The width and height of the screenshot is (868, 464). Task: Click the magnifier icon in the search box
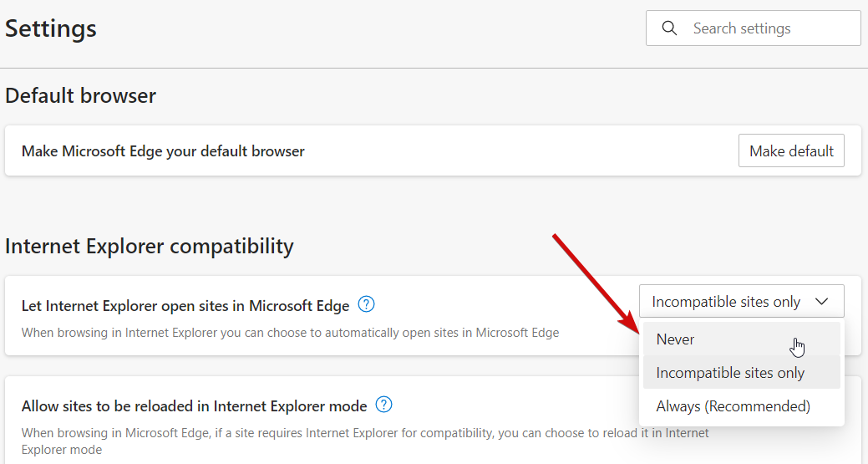pos(669,28)
